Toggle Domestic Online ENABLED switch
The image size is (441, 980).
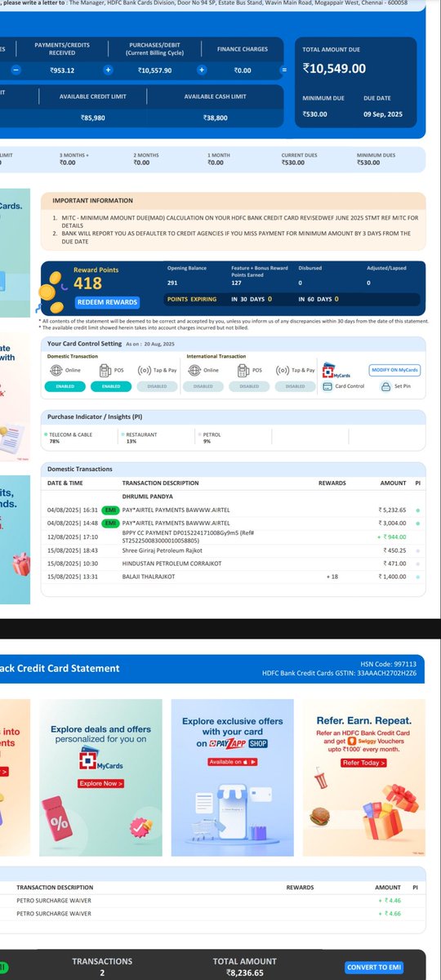coord(64,387)
